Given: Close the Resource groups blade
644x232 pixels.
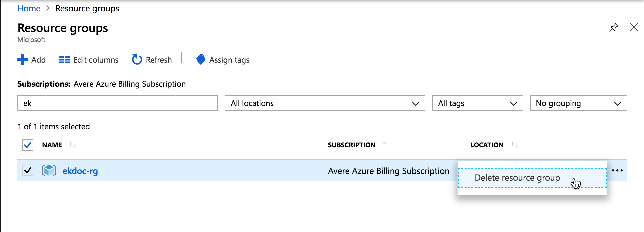Looking at the screenshot, I should [x=634, y=27].
